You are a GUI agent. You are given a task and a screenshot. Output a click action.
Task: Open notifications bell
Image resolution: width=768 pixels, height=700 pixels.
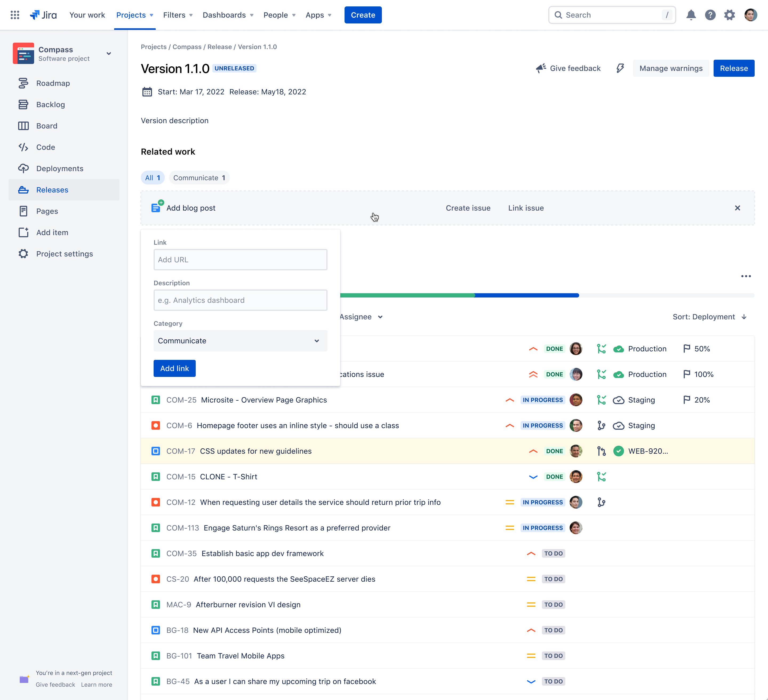(x=691, y=15)
